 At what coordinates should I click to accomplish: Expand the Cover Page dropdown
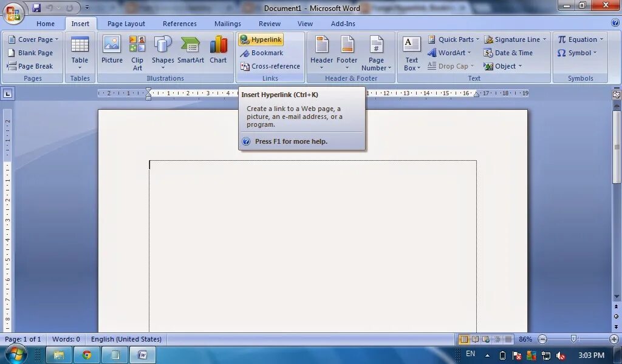[34, 39]
